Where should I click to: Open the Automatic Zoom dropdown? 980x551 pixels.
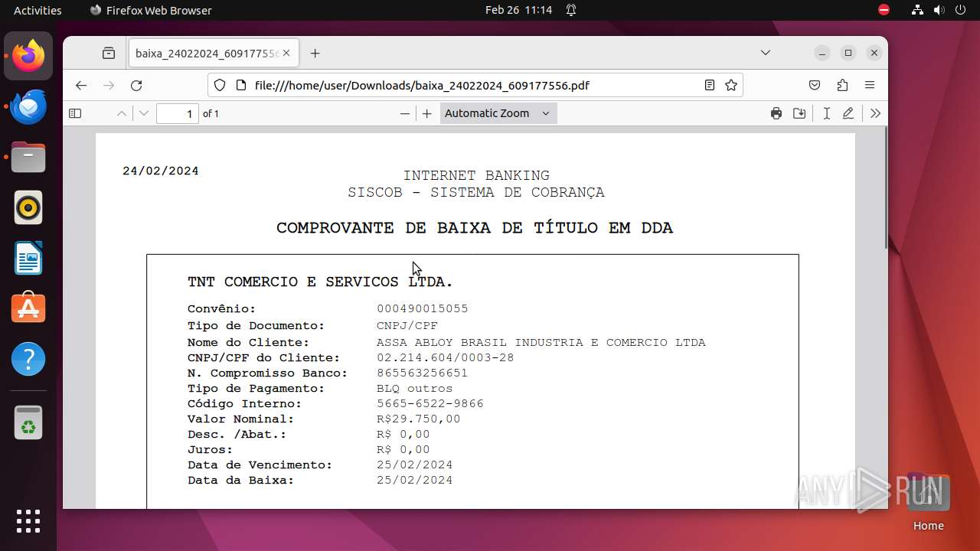pos(498,113)
